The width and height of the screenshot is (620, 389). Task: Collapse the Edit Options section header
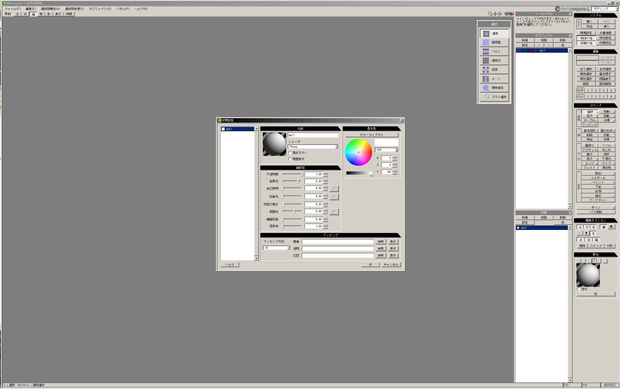595,220
